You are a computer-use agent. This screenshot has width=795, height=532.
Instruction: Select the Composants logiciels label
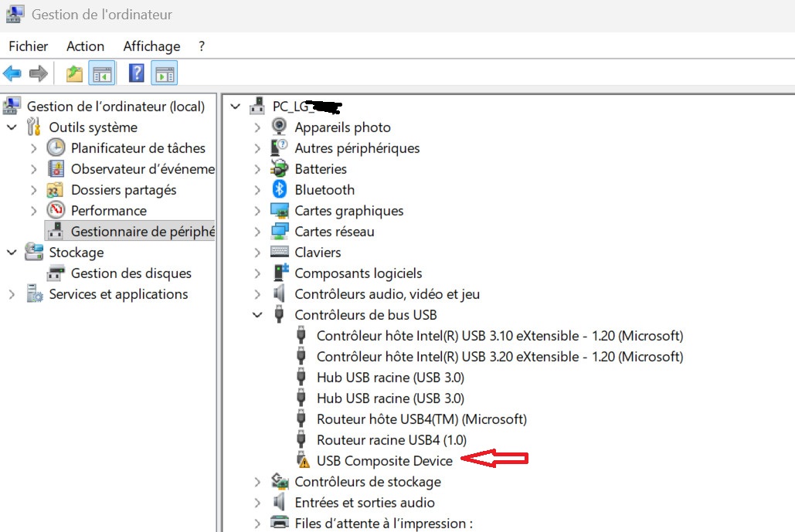point(358,273)
